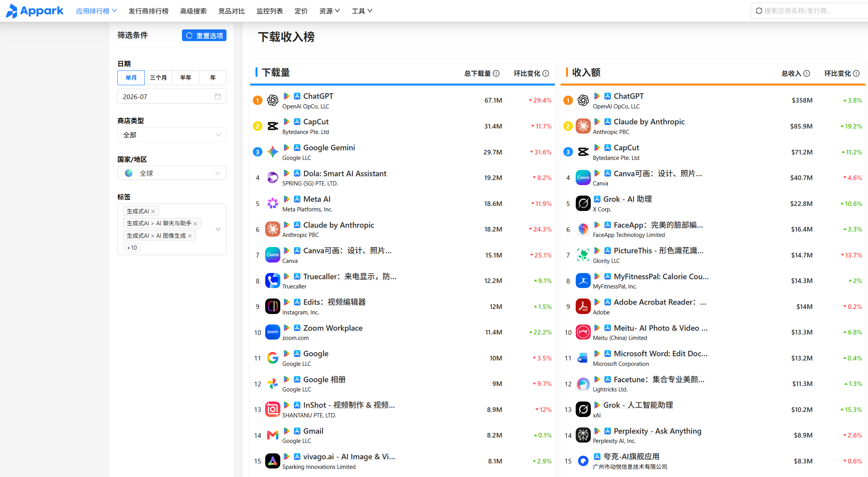Remove the AI 图像生成 tag
Image resolution: width=868 pixels, height=477 pixels.
[190, 236]
